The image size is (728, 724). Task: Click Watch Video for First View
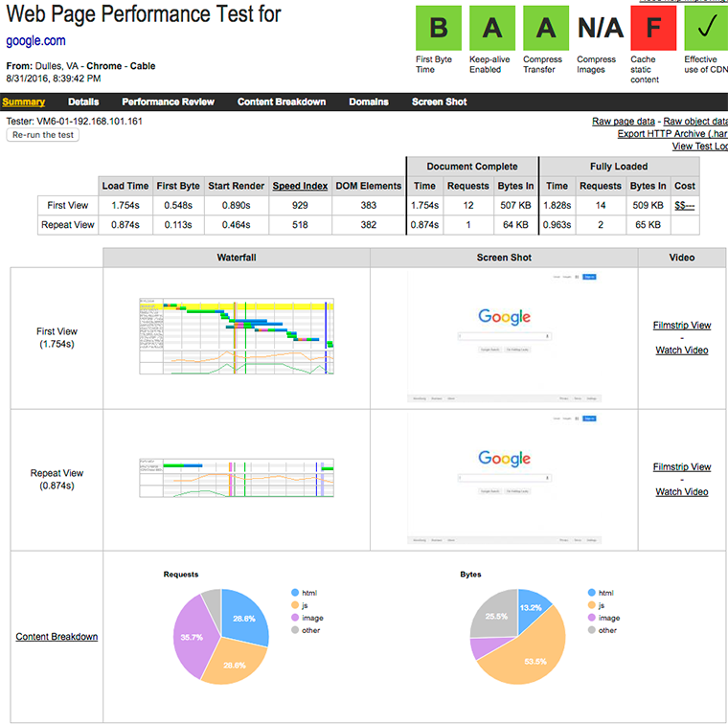click(x=682, y=350)
